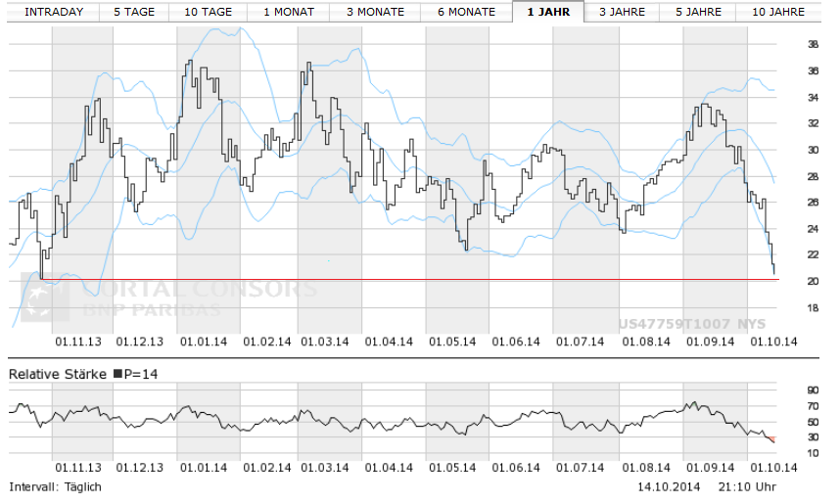Switch to the INTRADAY tab
Screen dimensions: 840x504
coord(54,12)
